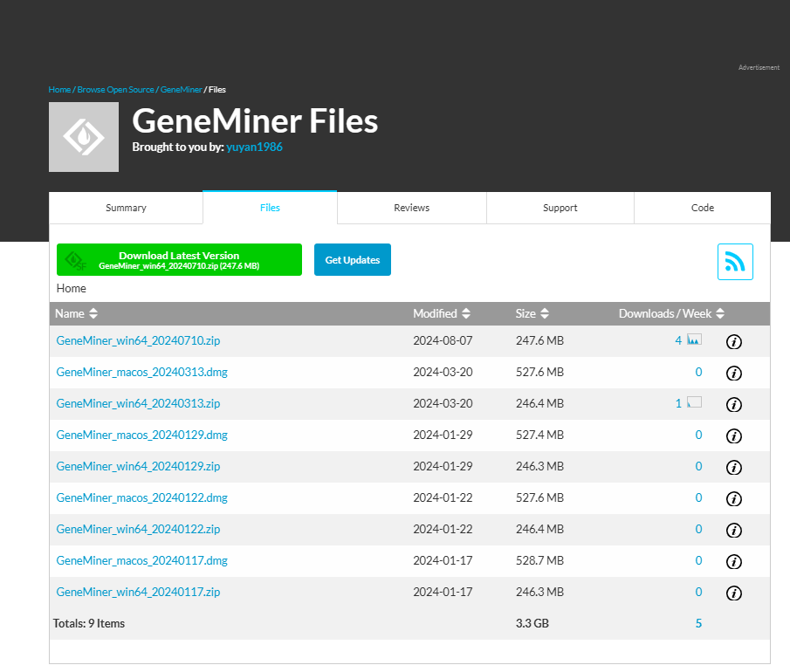Download GeneMiner_win64_20240117.zip file
This screenshot has height=672, width=790.
[x=138, y=592]
